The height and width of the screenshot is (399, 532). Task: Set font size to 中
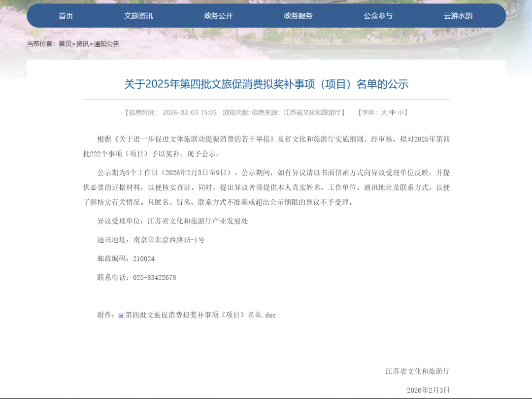[392, 112]
